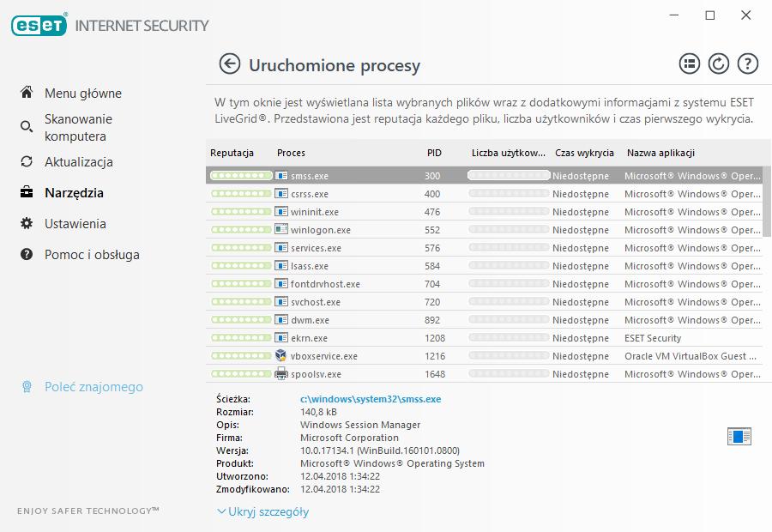Click the home icon for Menu główne
The width and height of the screenshot is (772, 532).
[27, 92]
